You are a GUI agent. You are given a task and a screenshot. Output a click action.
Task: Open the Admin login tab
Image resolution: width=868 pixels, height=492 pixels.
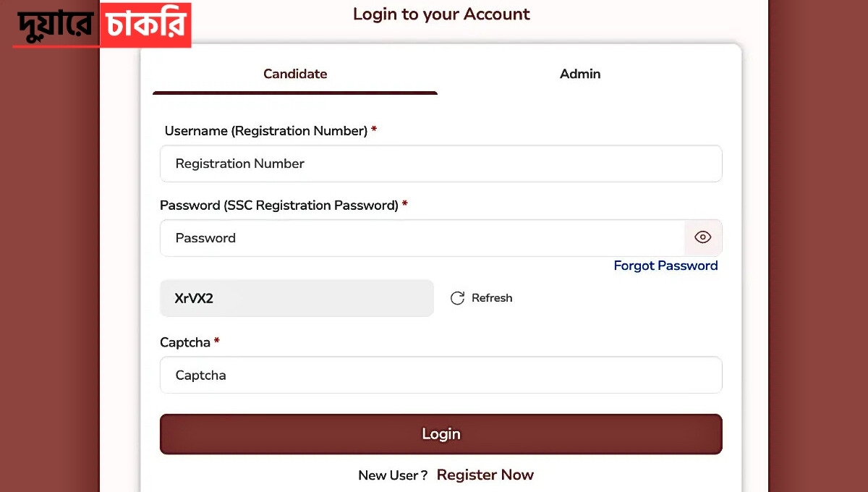point(580,74)
